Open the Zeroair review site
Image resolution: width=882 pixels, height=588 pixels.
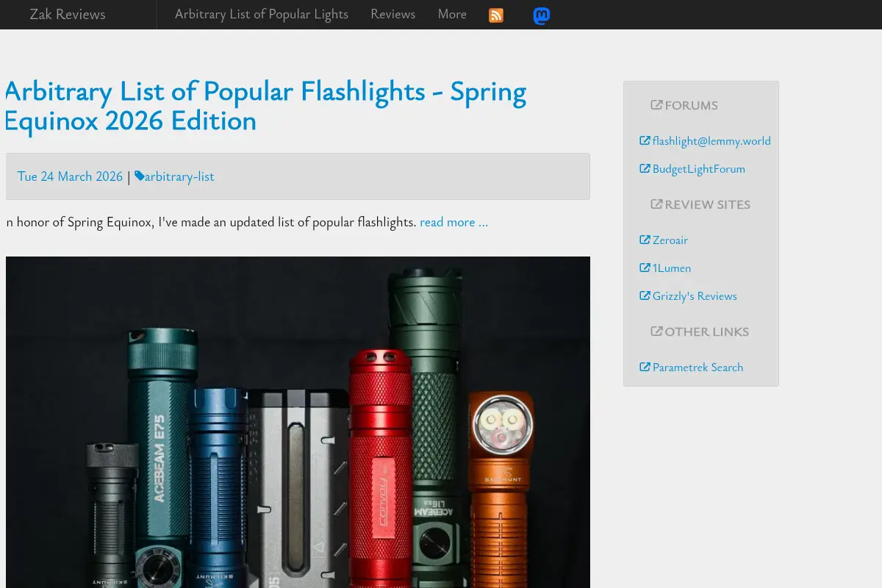[x=670, y=240]
